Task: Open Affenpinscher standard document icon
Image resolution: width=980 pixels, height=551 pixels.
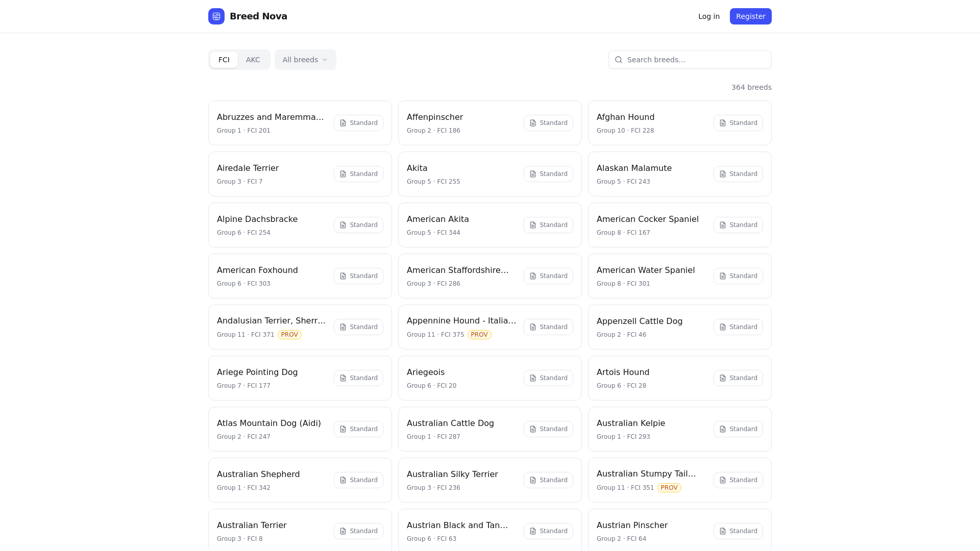Action: pos(533,123)
